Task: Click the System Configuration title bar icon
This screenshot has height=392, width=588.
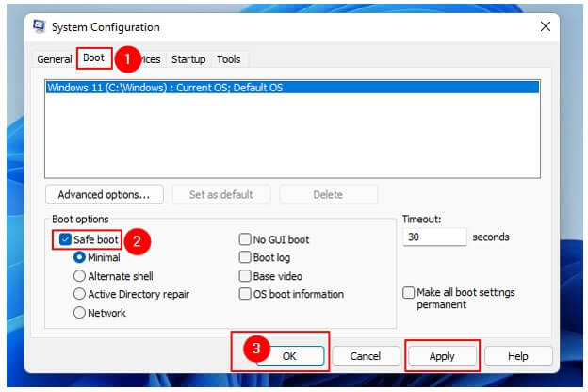Action: pyautogui.click(x=39, y=26)
